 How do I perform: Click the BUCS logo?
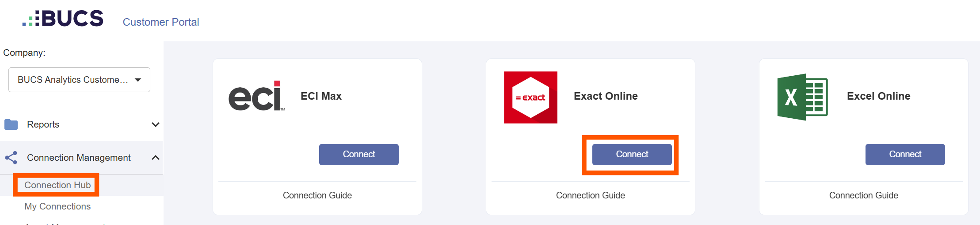point(63,19)
